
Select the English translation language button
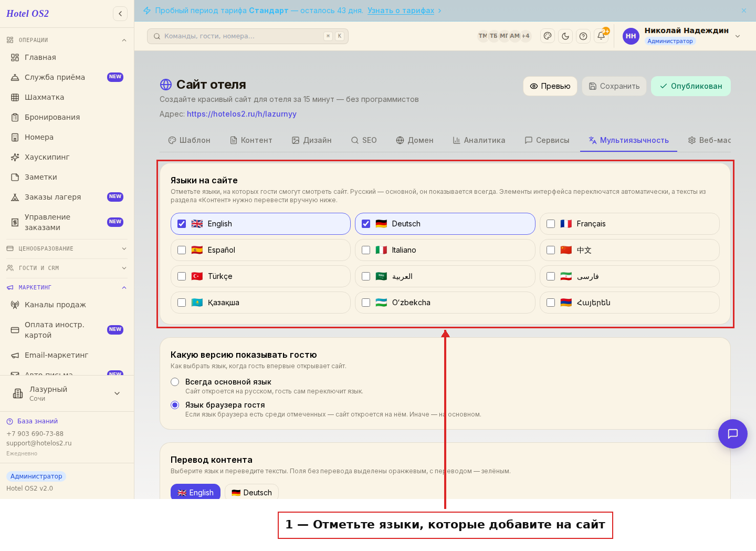tap(195, 492)
